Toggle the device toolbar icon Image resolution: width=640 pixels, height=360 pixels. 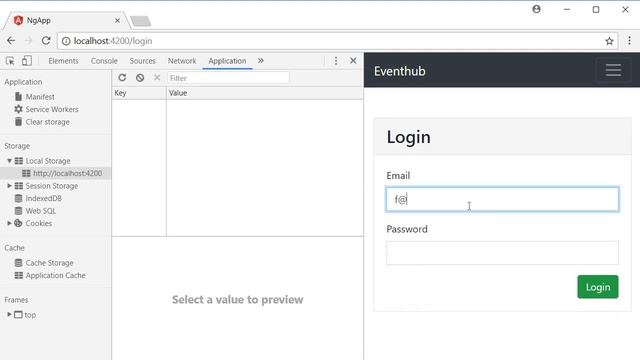[27, 61]
